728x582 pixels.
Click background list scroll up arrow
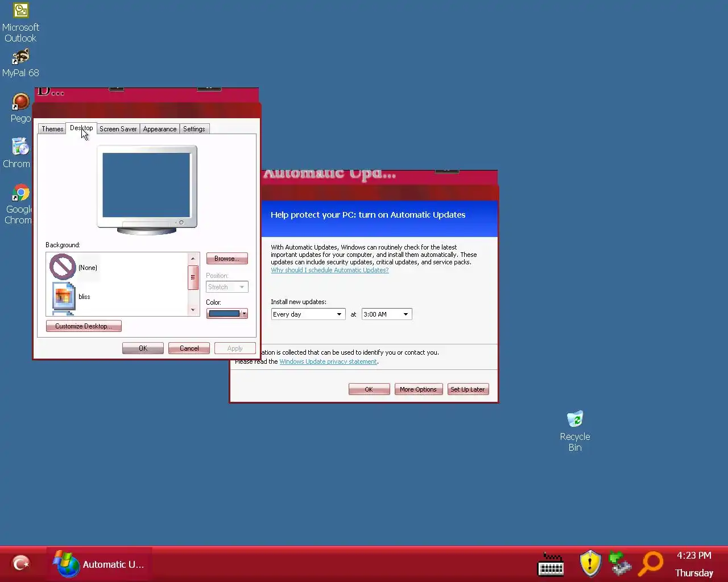tap(193, 259)
